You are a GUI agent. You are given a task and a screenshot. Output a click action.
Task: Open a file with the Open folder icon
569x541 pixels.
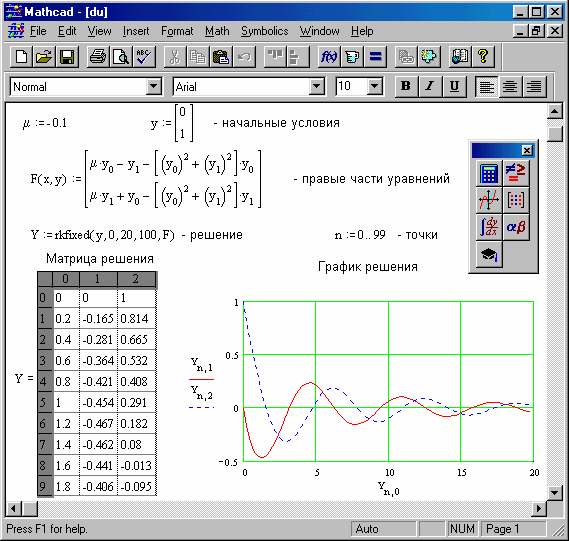[44, 57]
